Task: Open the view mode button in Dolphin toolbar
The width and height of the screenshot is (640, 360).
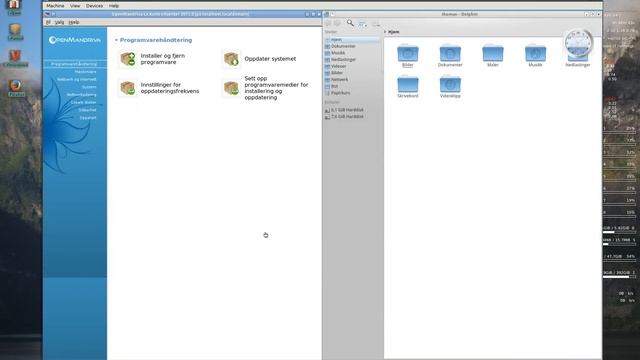Action: (x=362, y=24)
